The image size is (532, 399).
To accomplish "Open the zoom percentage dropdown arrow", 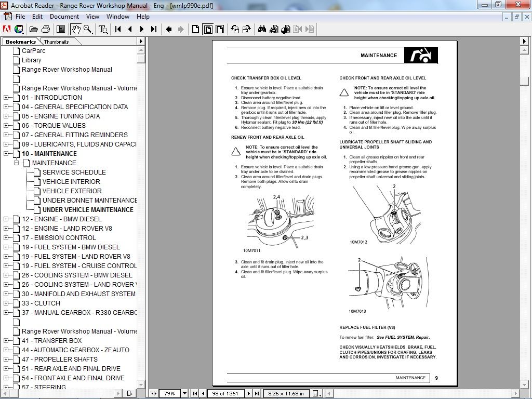I will 184,393.
